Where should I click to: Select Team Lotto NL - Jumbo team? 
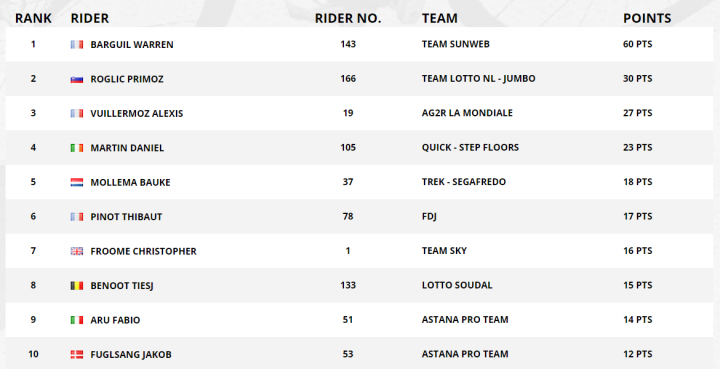click(478, 78)
